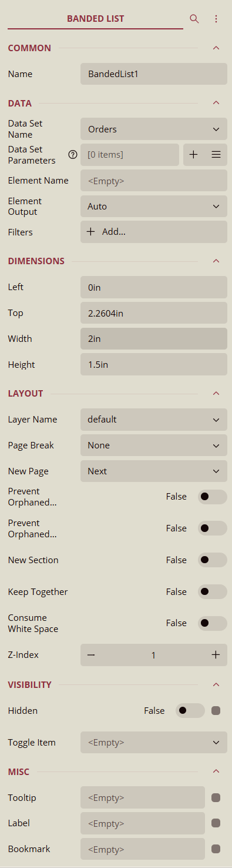This screenshot has height=868, width=232.
Task: Add a filter with Add... button
Action: click(x=154, y=232)
